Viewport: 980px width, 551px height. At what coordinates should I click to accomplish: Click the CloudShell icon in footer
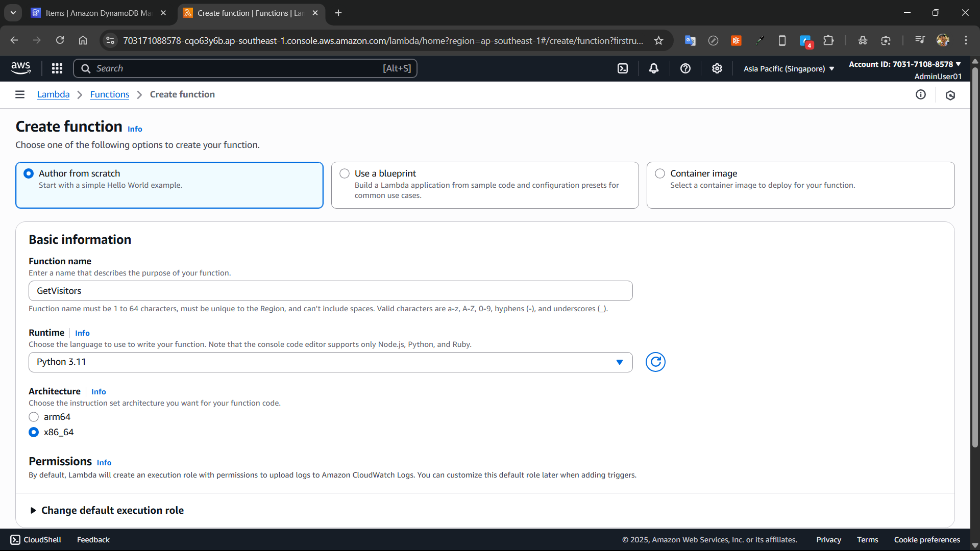(x=15, y=540)
